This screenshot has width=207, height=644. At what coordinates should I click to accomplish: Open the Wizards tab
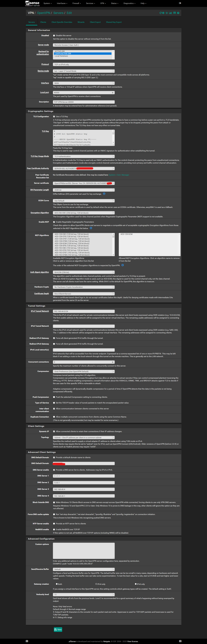[x=81, y=22]
